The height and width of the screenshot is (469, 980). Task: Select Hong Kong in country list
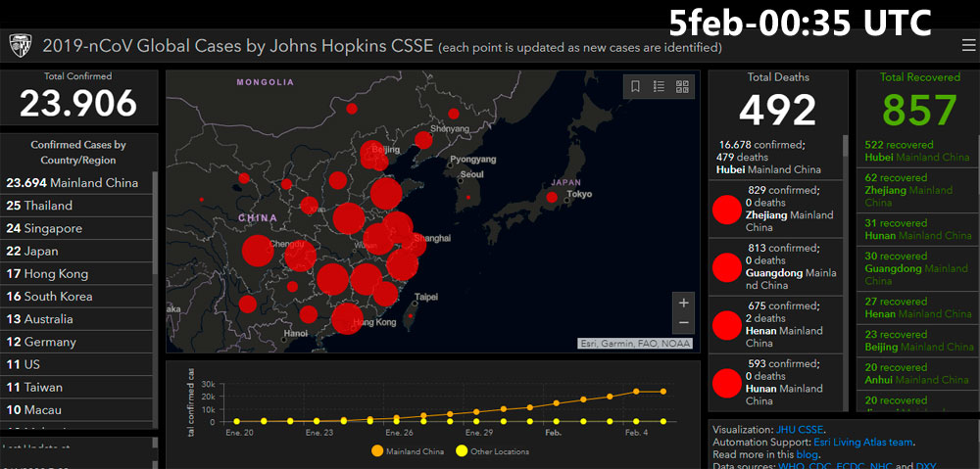(x=76, y=273)
